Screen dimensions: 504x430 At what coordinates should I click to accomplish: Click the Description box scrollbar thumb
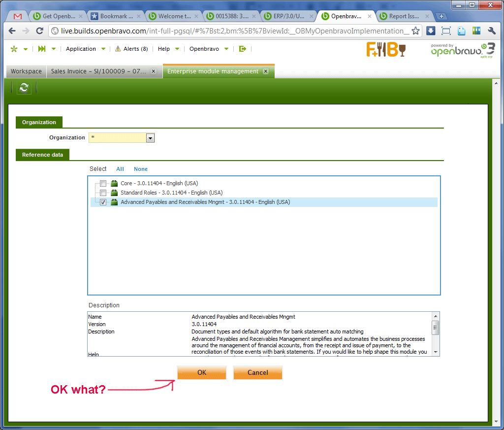[435, 328]
